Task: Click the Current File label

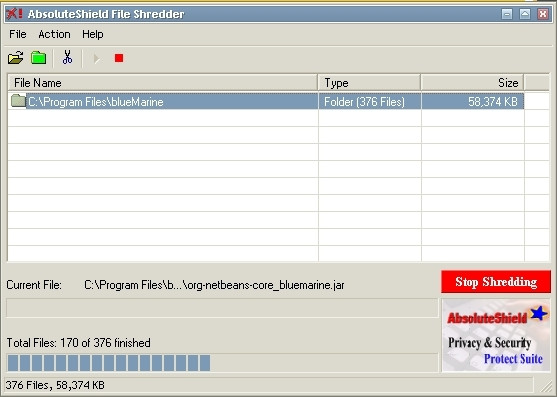Action: pyautogui.click(x=34, y=285)
